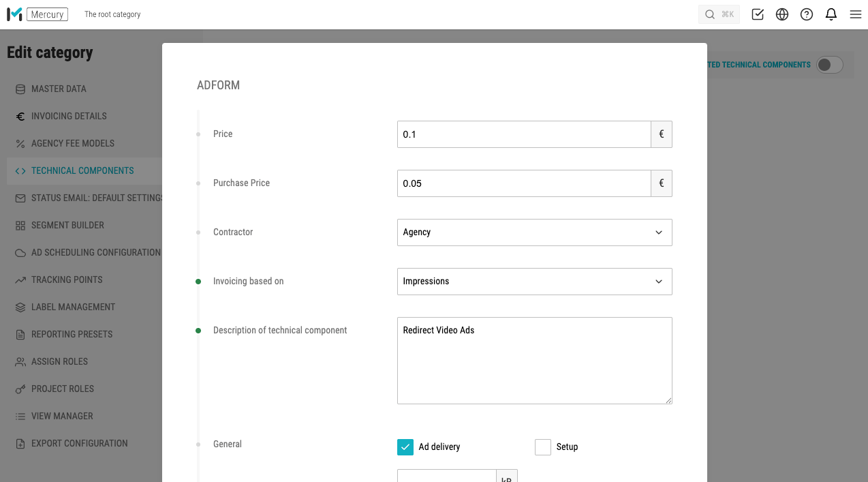Click the Segment Builder grid icon
Image resolution: width=868 pixels, height=482 pixels.
pos(20,225)
